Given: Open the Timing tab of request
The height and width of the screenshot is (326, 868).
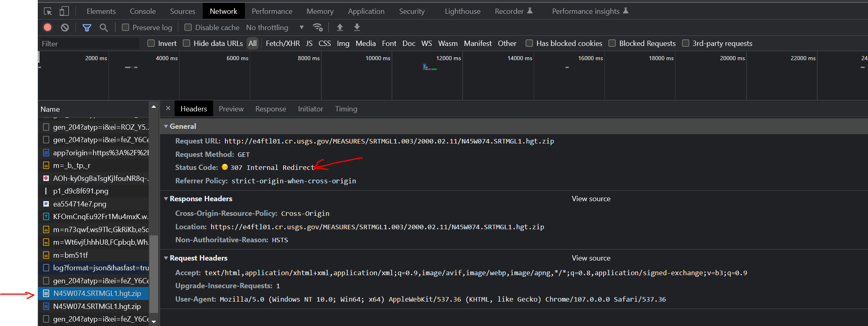Looking at the screenshot, I should pos(346,109).
